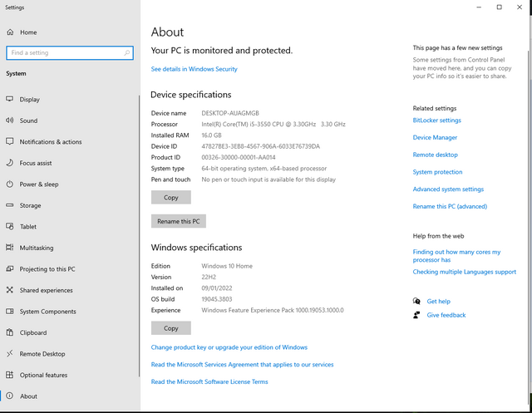Viewport: 532px width, 413px height.
Task: Go to Settings Home
Action: [x=70, y=32]
